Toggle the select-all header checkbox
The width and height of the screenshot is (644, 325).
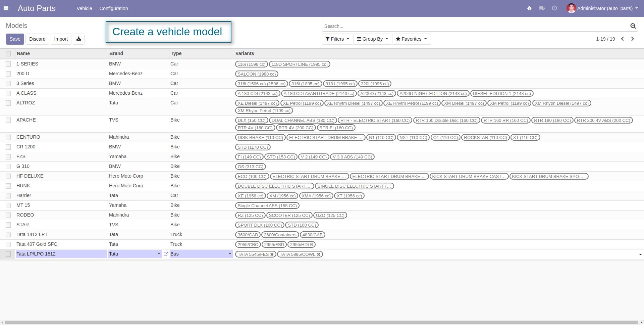(x=8, y=54)
